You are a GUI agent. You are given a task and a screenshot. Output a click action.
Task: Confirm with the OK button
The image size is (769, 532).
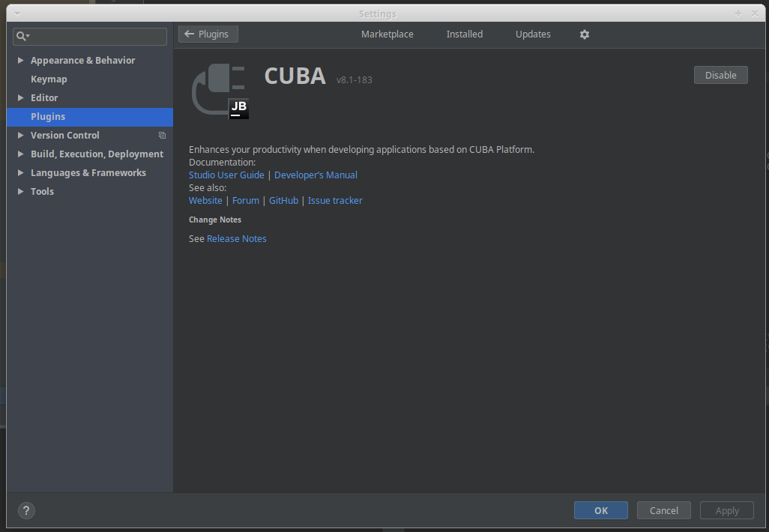(x=601, y=510)
